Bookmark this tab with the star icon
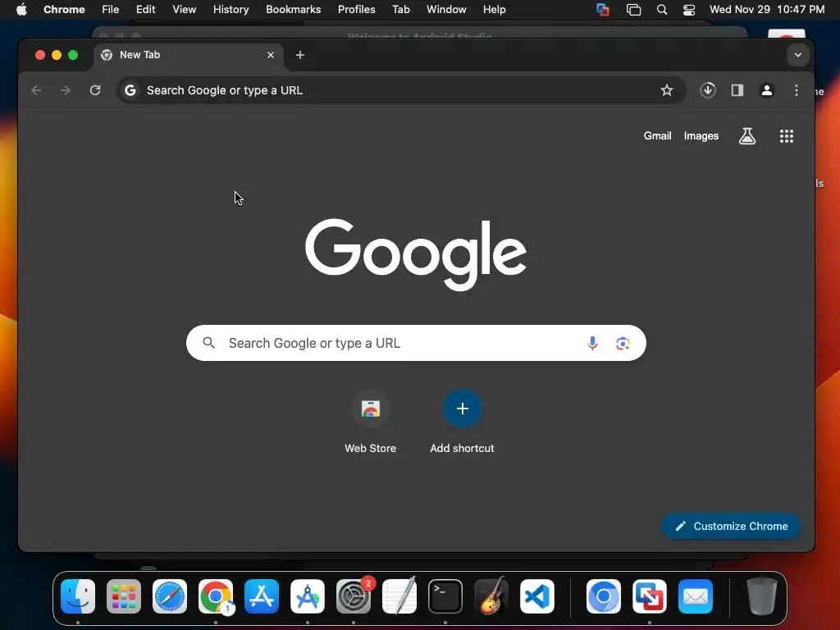Image resolution: width=840 pixels, height=630 pixels. 666,90
